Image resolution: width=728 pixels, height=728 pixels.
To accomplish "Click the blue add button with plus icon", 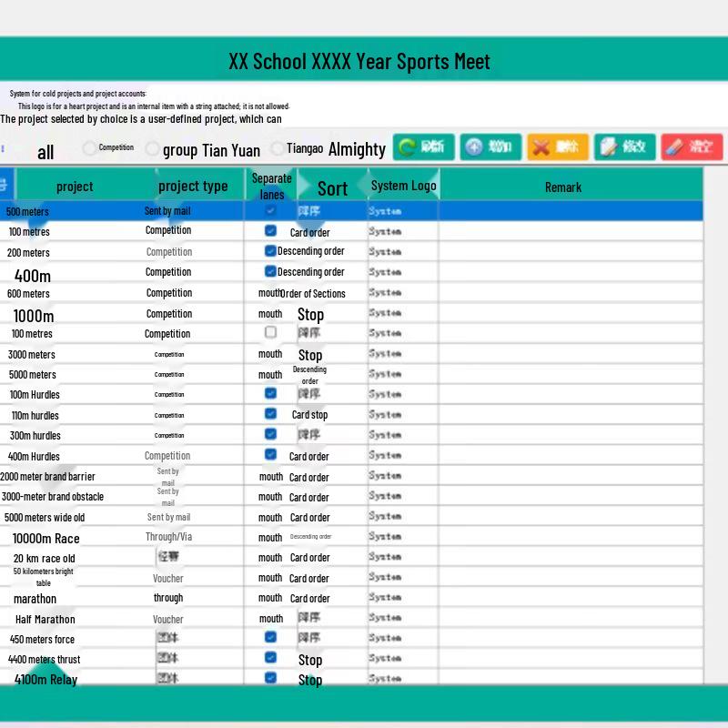I will [490, 147].
